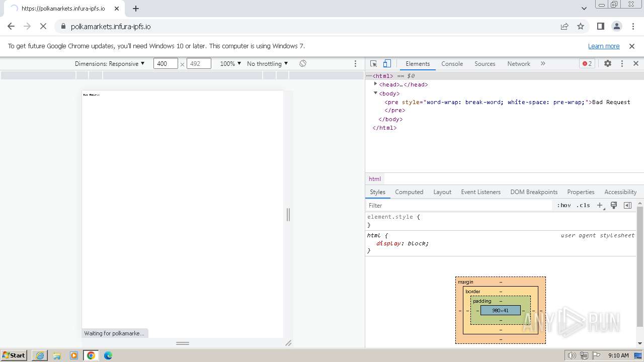
Task: Open Windows Start menu
Action: (14, 355)
